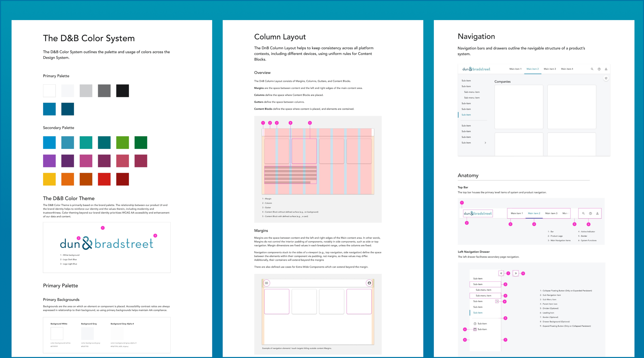Expand the Sub-item chevron in Companies sidebar
Image resolution: width=644 pixels, height=358 pixels.
[x=485, y=143]
